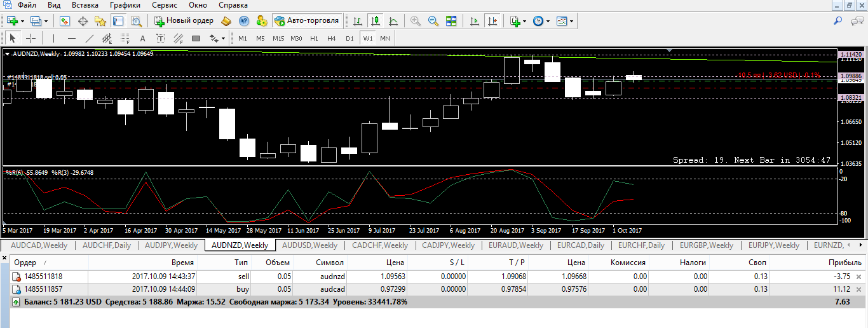Open the Сервис menu

(165, 4)
